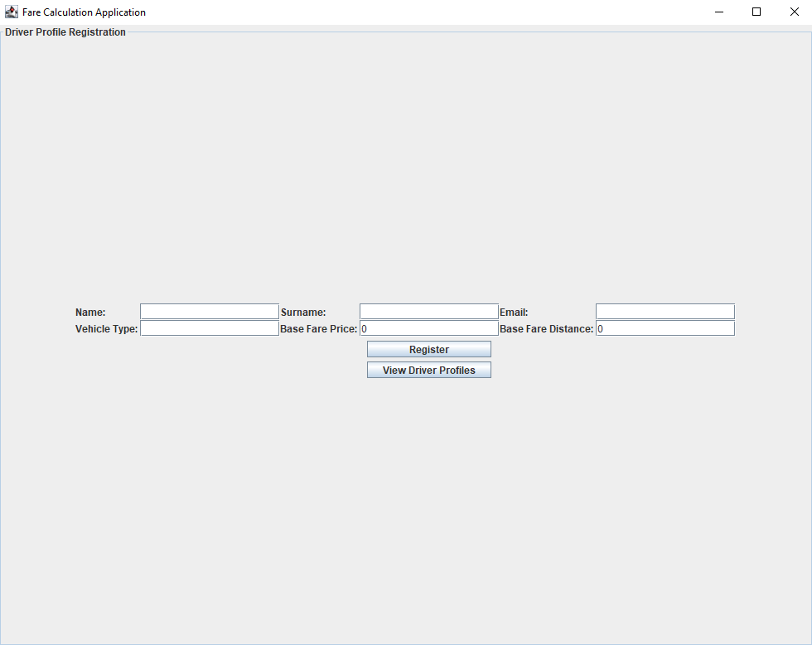Screen dimensions: 812x645
Task: Click the Base Fare Distance field showing 0
Action: 665,327
